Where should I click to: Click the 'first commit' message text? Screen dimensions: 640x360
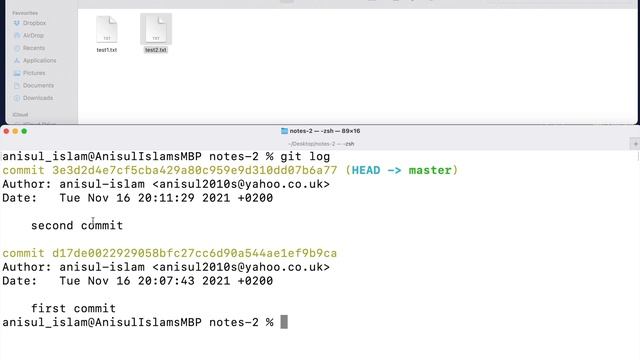[73, 308]
